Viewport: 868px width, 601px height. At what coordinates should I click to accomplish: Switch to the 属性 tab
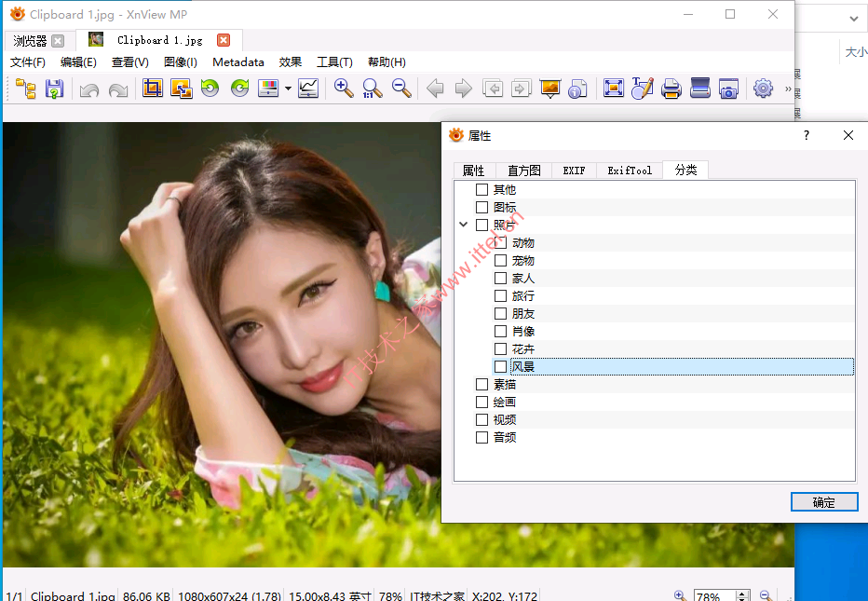coord(474,171)
